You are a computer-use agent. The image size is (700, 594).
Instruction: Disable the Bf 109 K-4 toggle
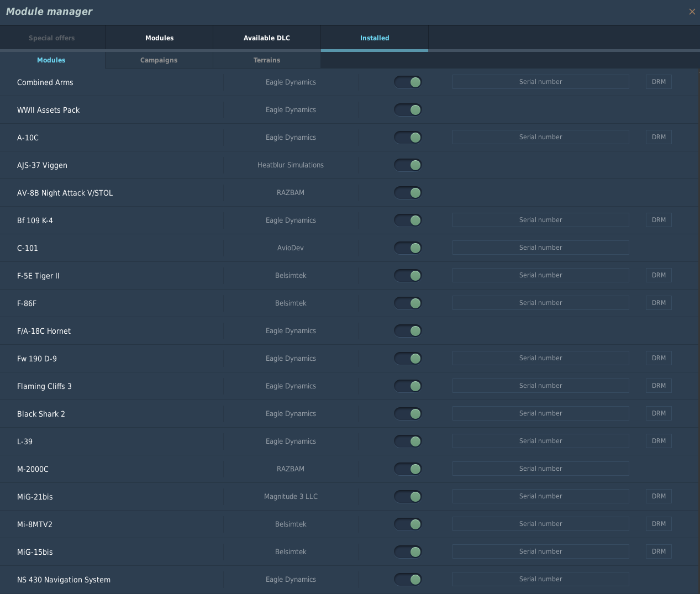(408, 220)
